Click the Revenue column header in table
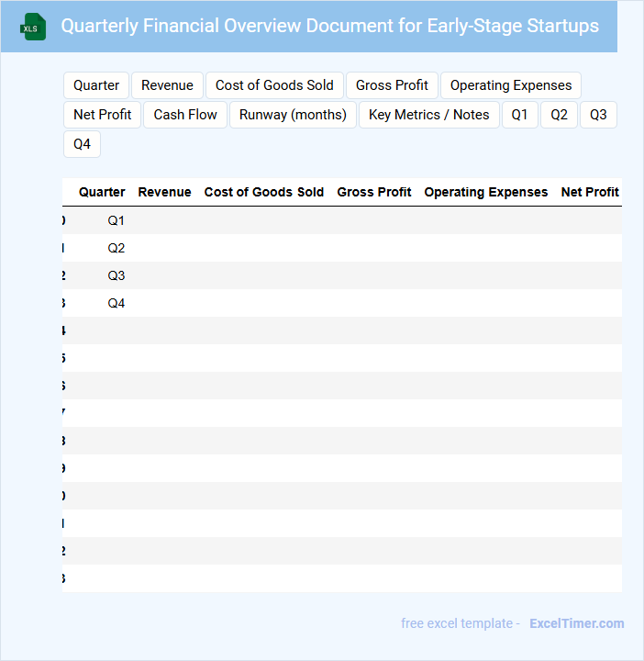644x661 pixels. [x=164, y=192]
